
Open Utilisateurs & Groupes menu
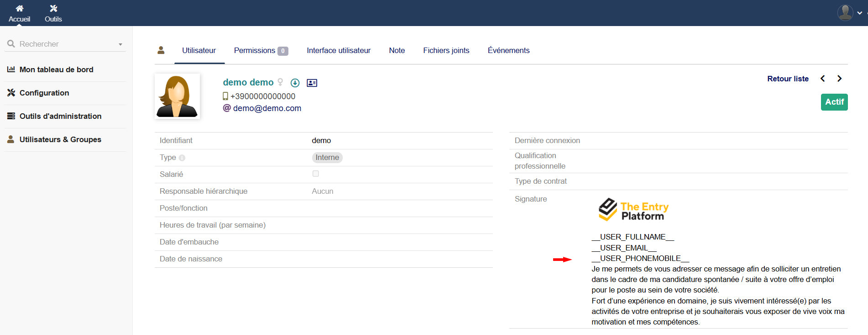click(60, 139)
